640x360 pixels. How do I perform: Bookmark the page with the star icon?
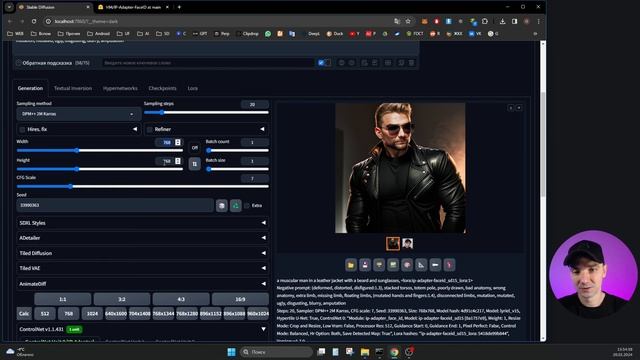[x=408, y=21]
